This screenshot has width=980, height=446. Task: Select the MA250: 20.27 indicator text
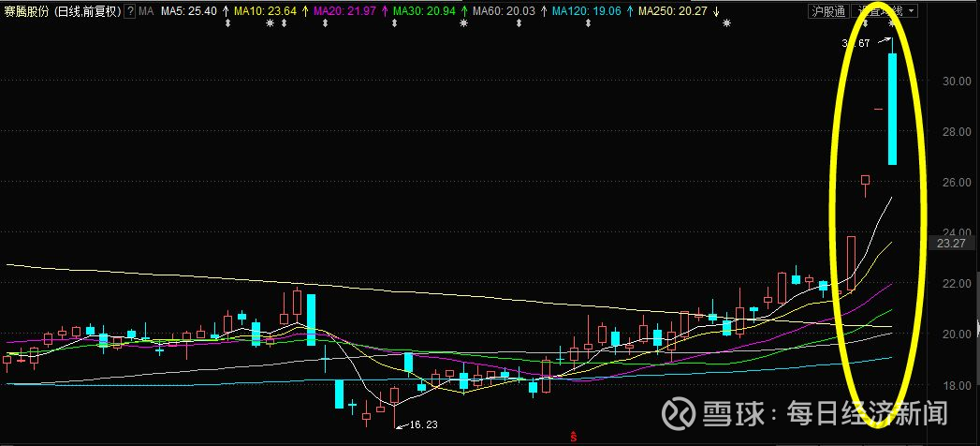coord(671,11)
